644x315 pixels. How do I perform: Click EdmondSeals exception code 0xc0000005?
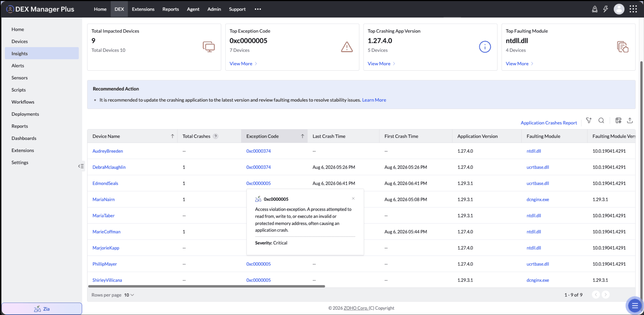[258, 183]
